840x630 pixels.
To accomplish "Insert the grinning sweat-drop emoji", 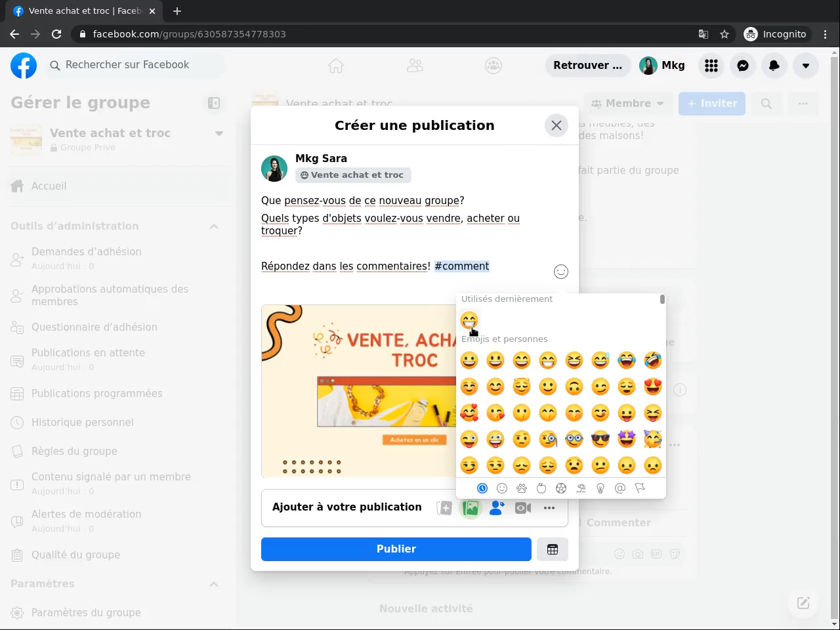I will [x=600, y=360].
